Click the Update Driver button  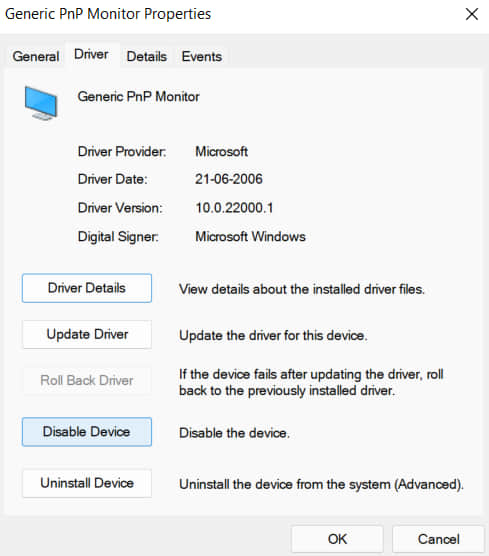click(87, 334)
